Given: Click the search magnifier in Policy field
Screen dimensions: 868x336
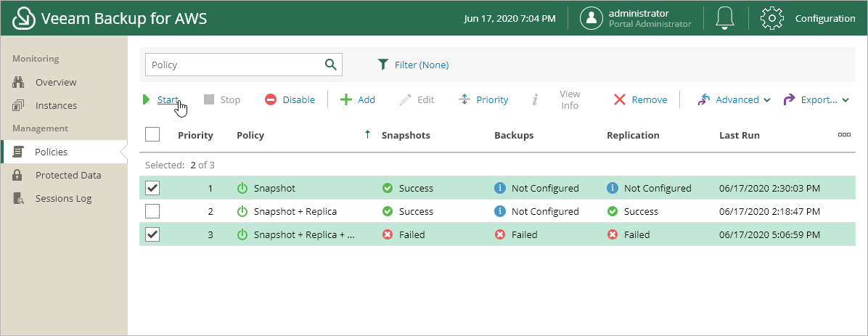Looking at the screenshot, I should coord(330,65).
